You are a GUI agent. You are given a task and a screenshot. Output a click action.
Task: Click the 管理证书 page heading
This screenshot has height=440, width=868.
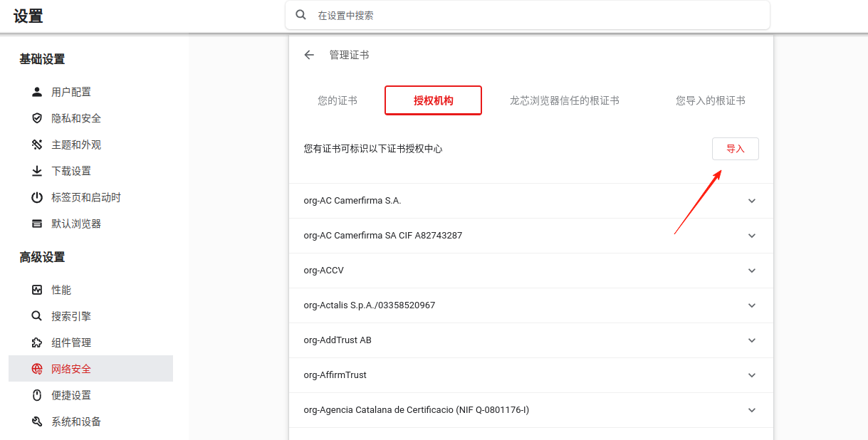click(x=349, y=55)
